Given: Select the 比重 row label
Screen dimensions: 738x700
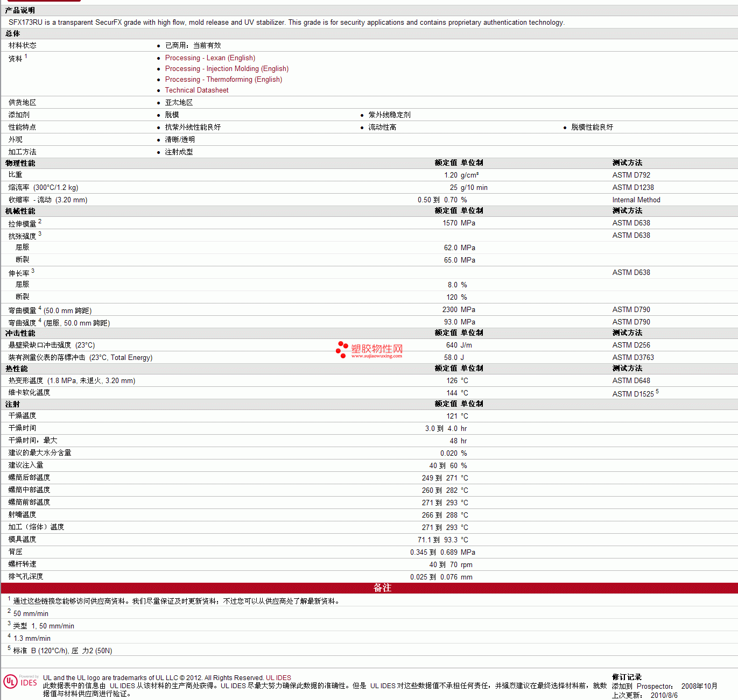Looking at the screenshot, I should coord(16,175).
